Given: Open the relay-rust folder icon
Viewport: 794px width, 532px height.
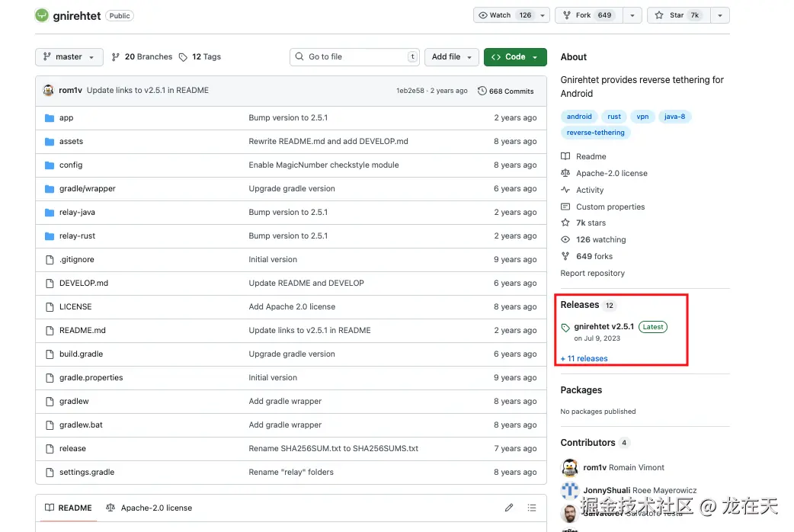Looking at the screenshot, I should (49, 236).
